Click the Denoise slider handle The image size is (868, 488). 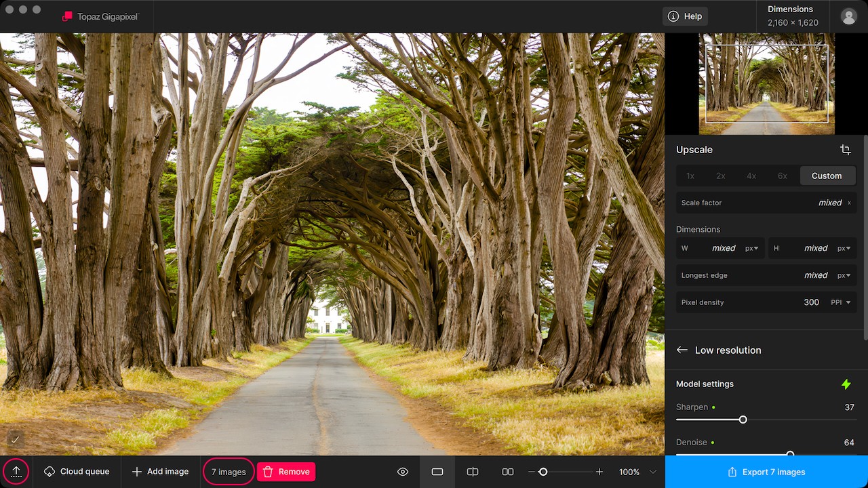click(x=790, y=454)
